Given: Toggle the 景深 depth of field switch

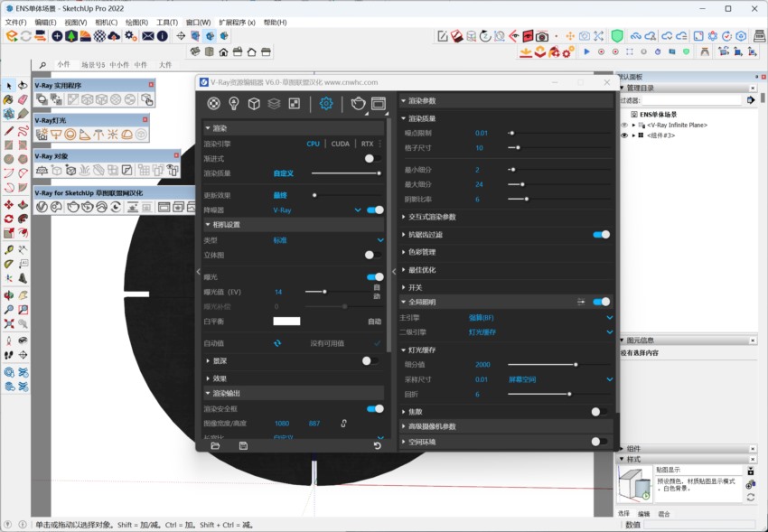Looking at the screenshot, I should (370, 360).
